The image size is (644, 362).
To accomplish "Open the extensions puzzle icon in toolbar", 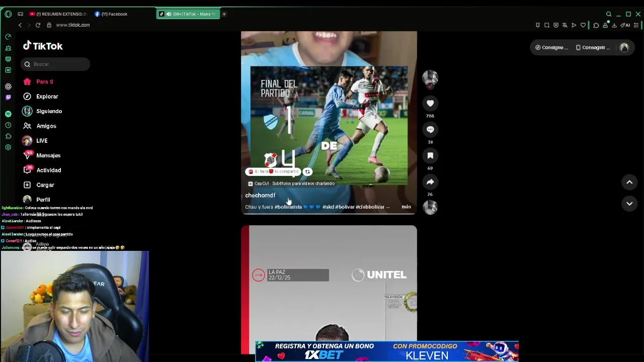I will 596,25.
